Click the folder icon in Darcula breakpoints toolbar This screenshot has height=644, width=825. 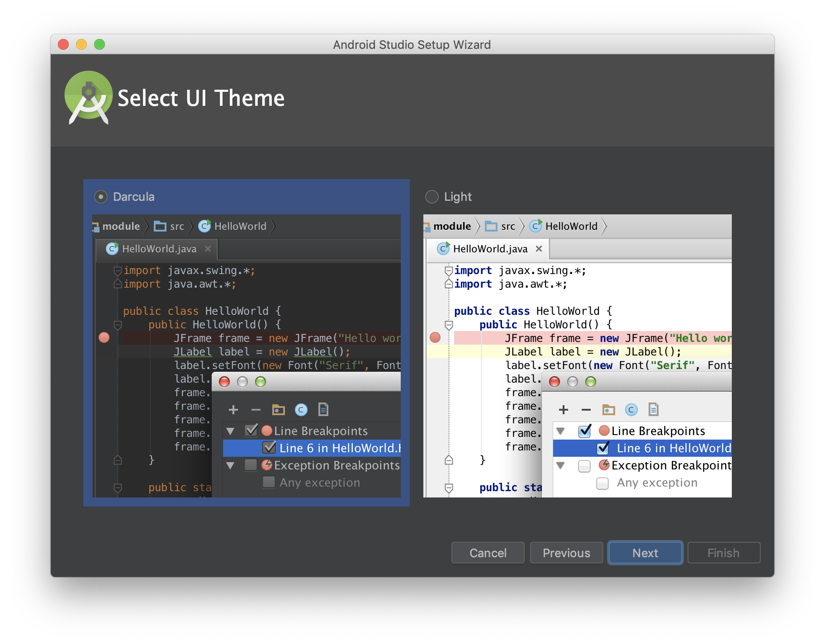278,410
